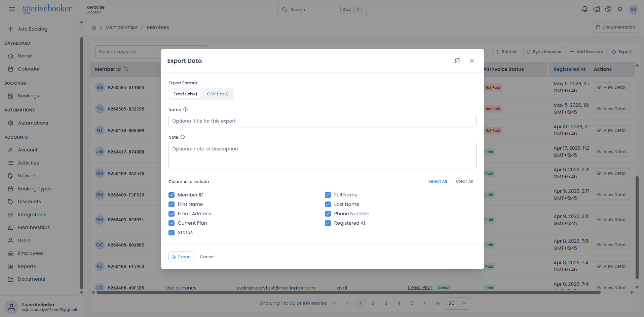Open the help question mark icon
The height and width of the screenshot is (317, 644).
(x=608, y=9)
